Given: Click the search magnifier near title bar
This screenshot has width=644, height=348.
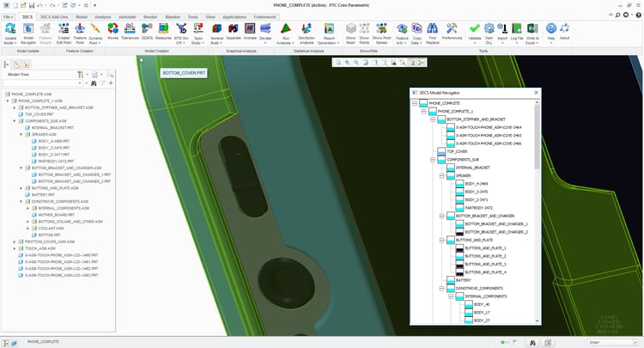Looking at the screenshot, I should click(617, 15).
